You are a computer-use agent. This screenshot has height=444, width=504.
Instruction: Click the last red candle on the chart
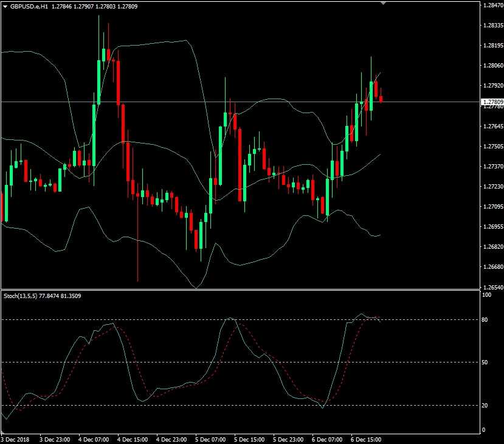pos(381,99)
